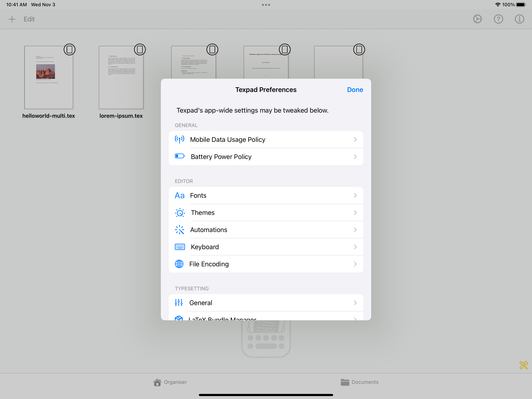Open Mobile Data Usage Policy settings

266,139
